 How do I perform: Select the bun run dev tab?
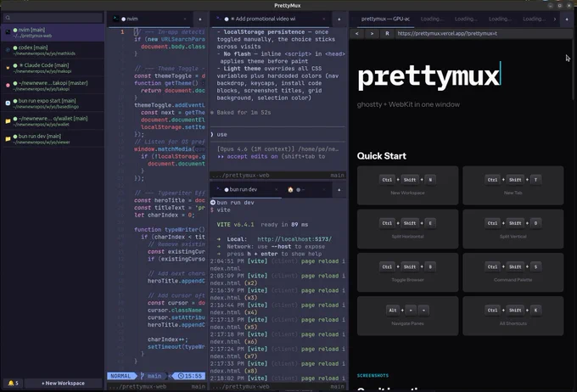pyautogui.click(x=246, y=189)
